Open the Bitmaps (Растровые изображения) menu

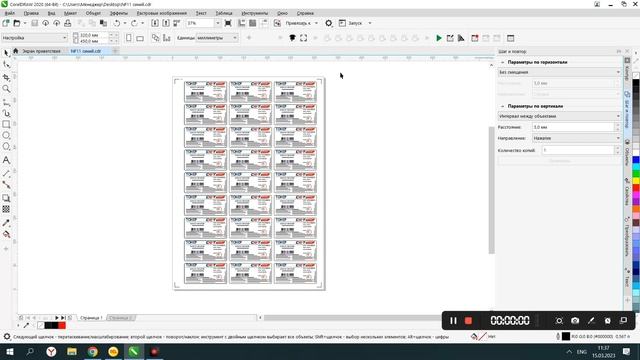[x=162, y=13]
